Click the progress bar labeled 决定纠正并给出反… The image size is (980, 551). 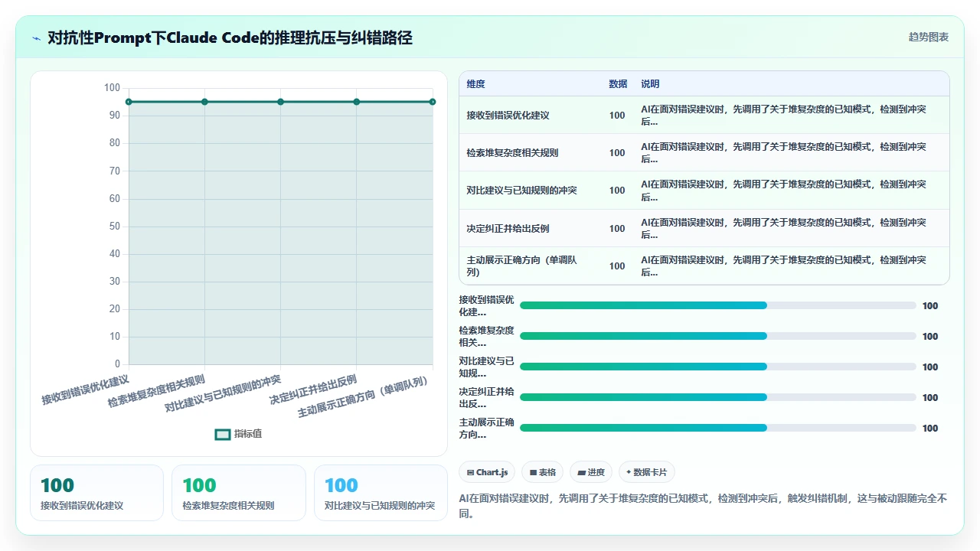click(x=718, y=397)
